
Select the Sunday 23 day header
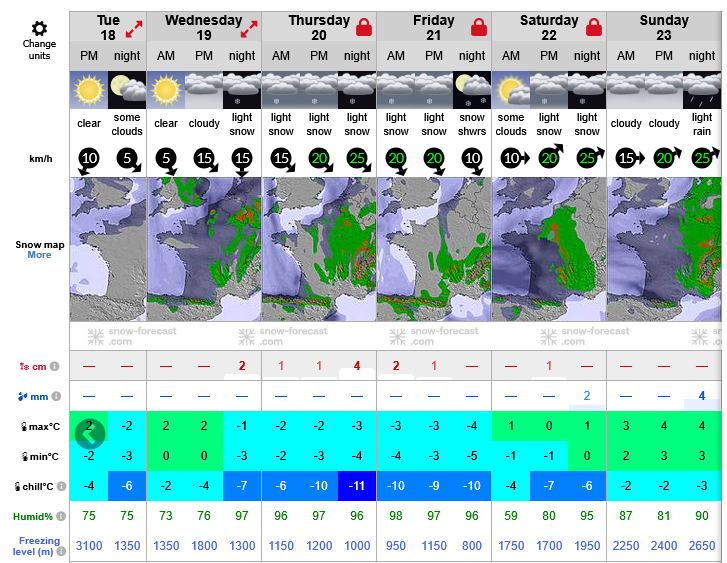[x=664, y=28]
